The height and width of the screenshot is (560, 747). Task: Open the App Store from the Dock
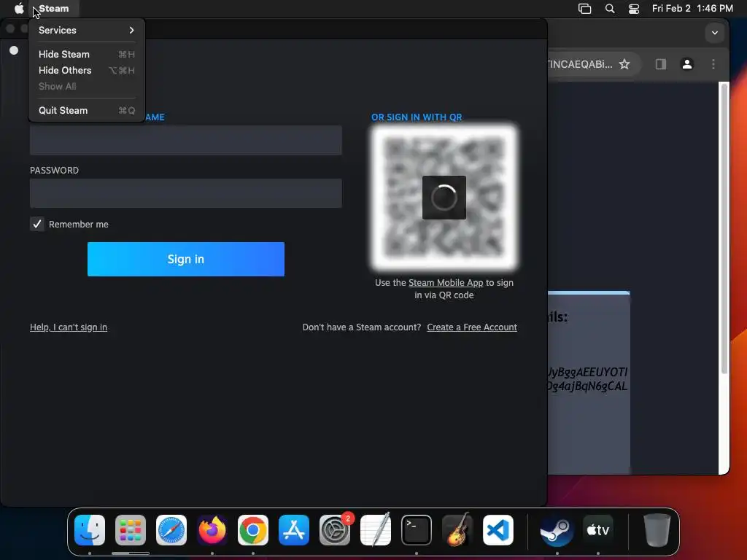(x=294, y=530)
